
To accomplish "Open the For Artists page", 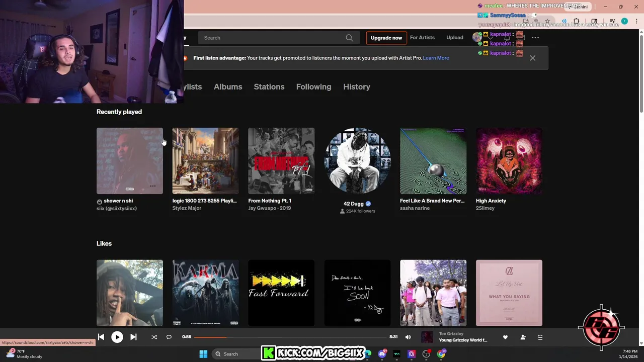I will 422,38.
